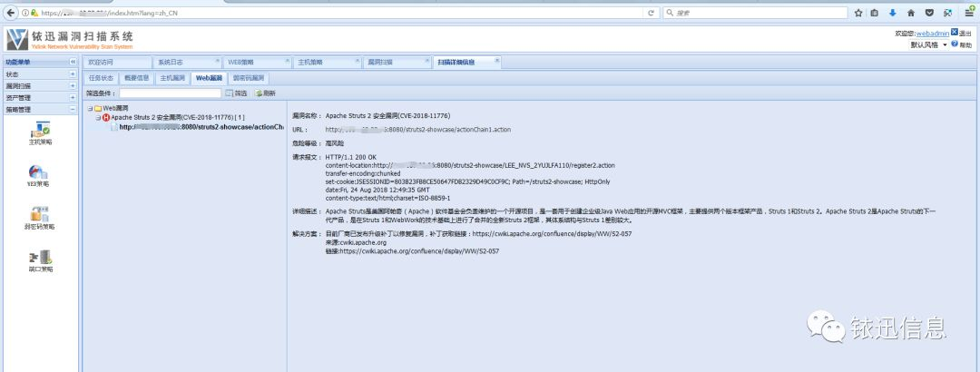980x372 pixels.
Task: Close the 扫描详细信息 tab
Action: 497,62
